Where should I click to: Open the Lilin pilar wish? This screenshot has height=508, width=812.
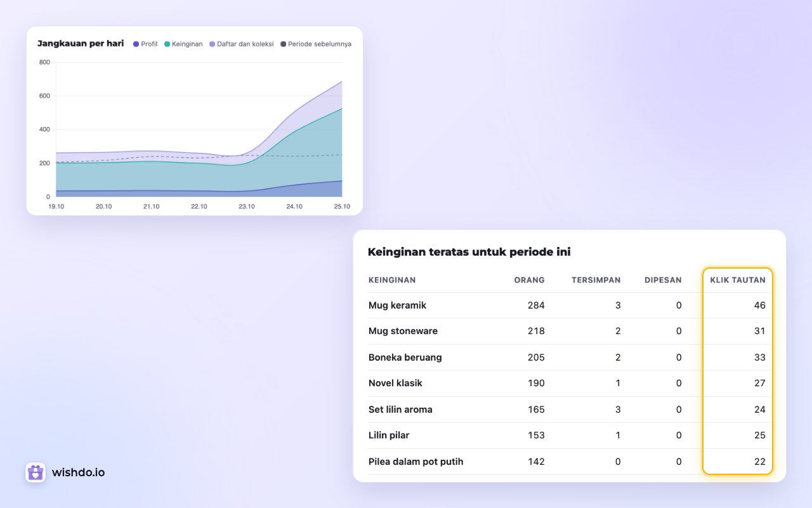tap(570, 436)
